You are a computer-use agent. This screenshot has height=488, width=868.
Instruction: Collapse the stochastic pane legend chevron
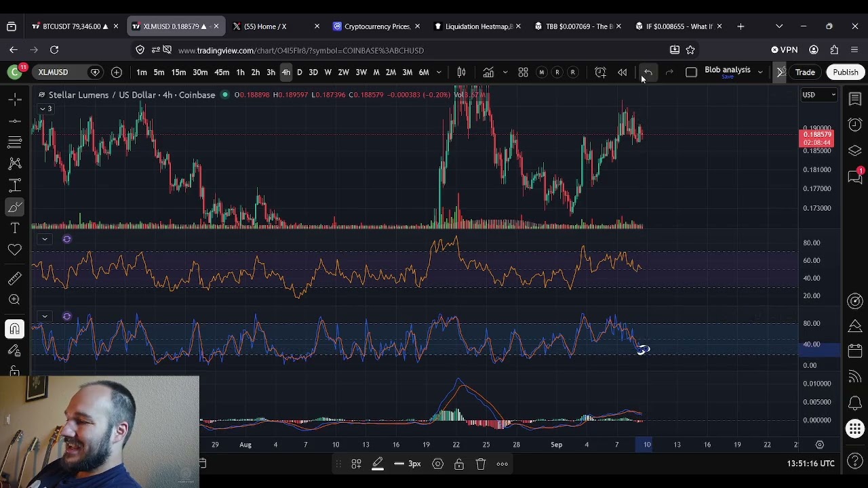coord(45,316)
